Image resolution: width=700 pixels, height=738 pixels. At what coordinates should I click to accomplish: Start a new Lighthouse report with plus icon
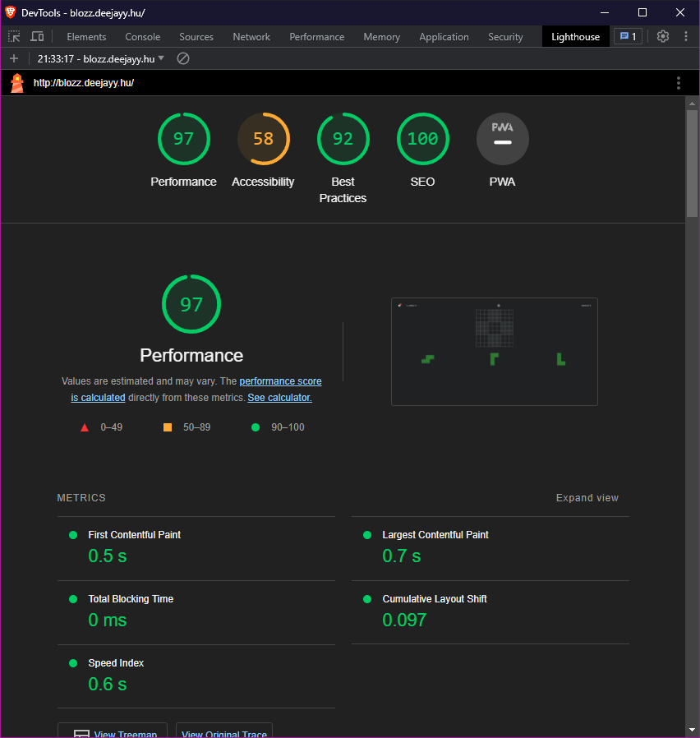(14, 58)
